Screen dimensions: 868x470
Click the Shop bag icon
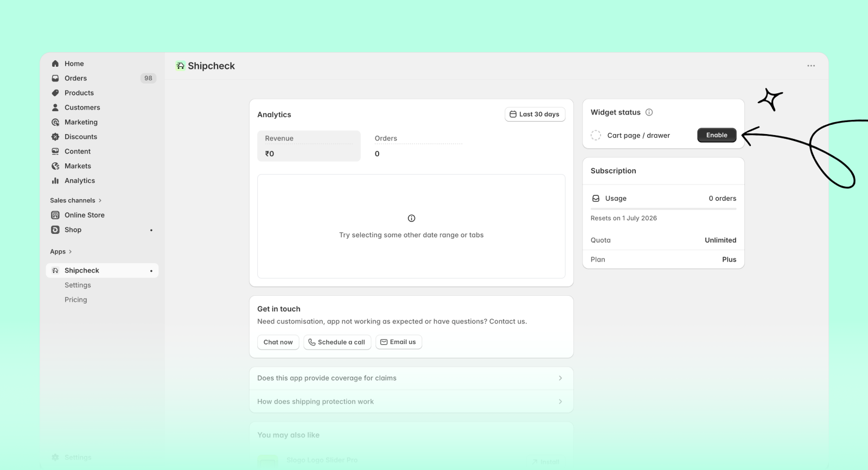55,230
